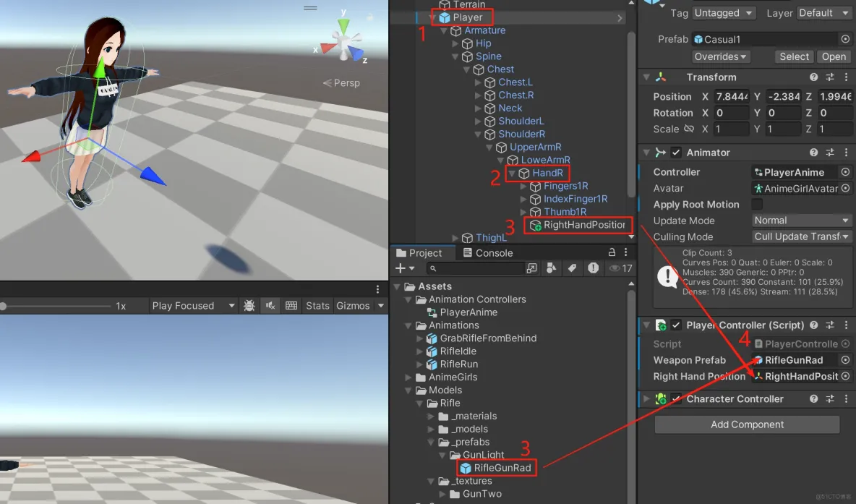
Task: Click the Search by Type icon in Project
Action: pyautogui.click(x=551, y=268)
